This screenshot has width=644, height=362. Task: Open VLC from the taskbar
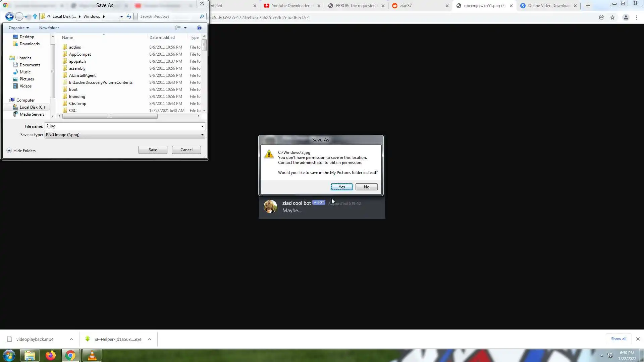(92, 355)
